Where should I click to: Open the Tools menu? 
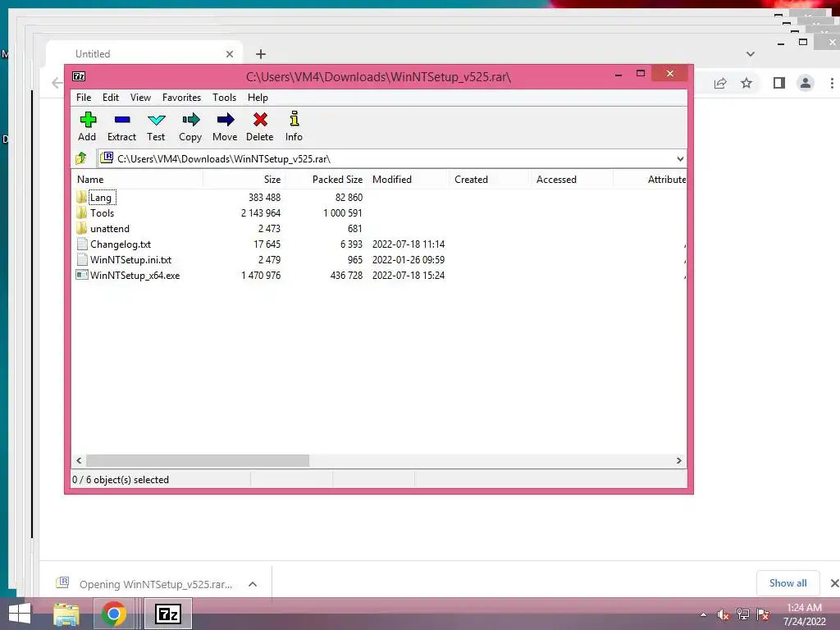pyautogui.click(x=224, y=98)
